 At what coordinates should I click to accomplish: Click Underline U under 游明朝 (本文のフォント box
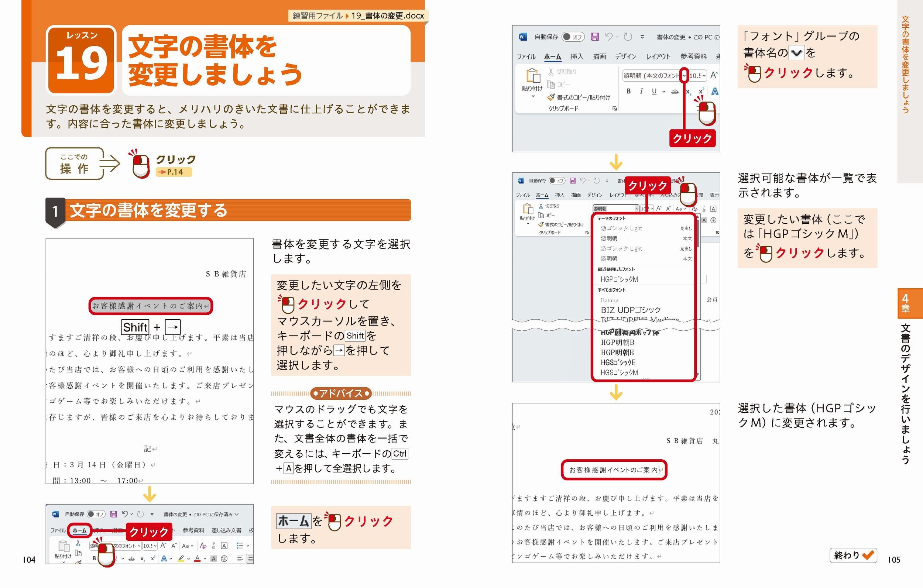pyautogui.click(x=654, y=91)
